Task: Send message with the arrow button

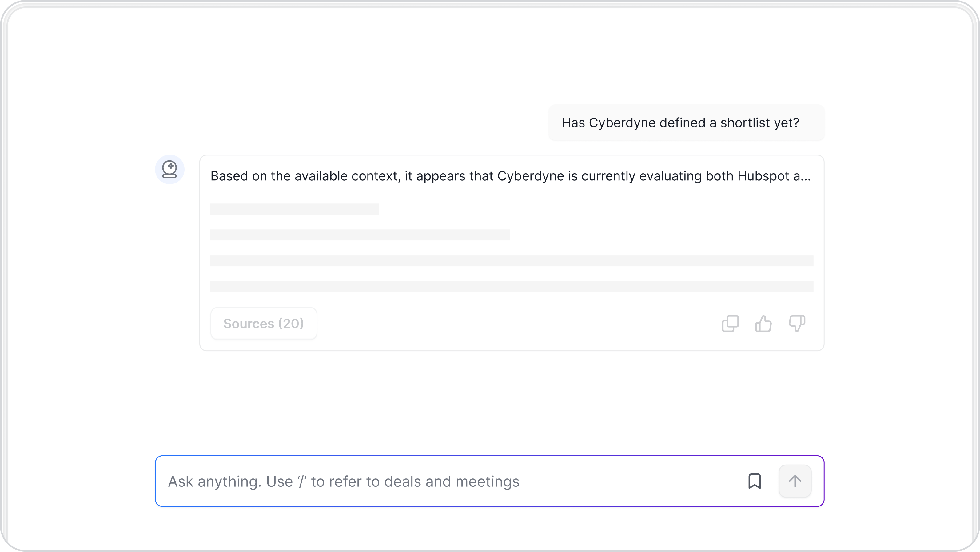Action: [x=795, y=481]
